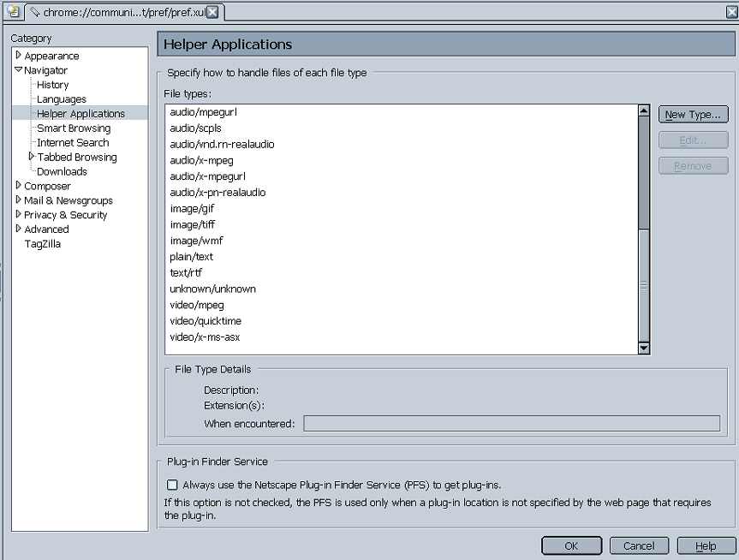Enable Always use Netscape Plug-in Finder Service

click(x=172, y=485)
